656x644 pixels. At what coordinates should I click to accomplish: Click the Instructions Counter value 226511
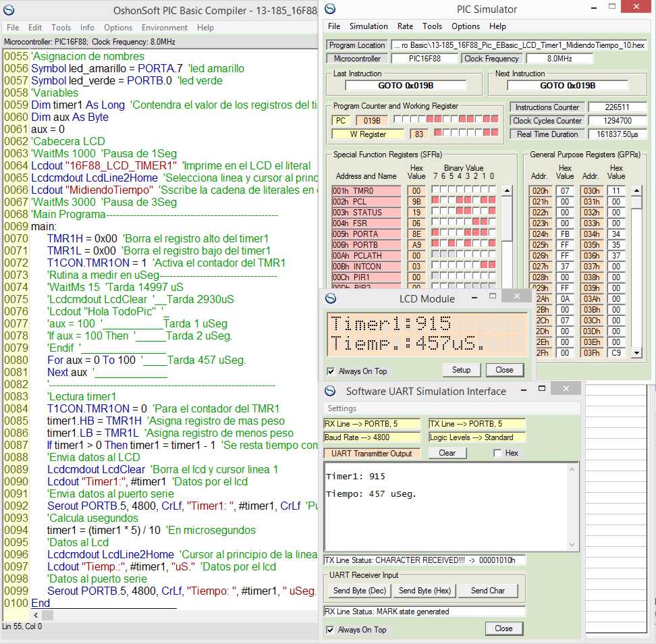coord(617,107)
